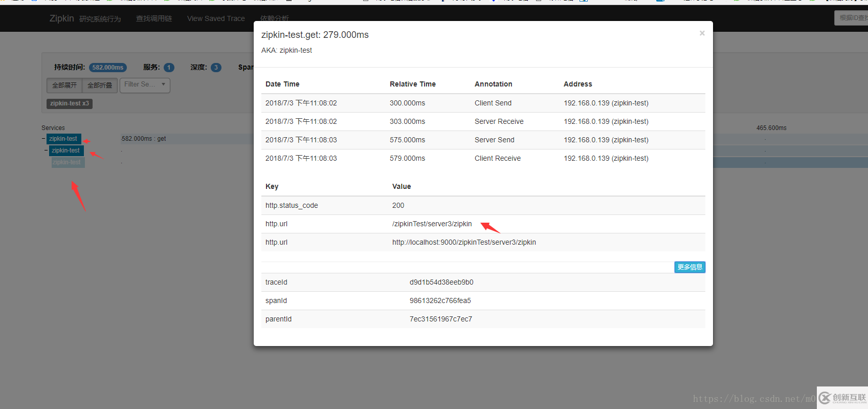
Task: Click the 全部展开 button
Action: (64, 85)
